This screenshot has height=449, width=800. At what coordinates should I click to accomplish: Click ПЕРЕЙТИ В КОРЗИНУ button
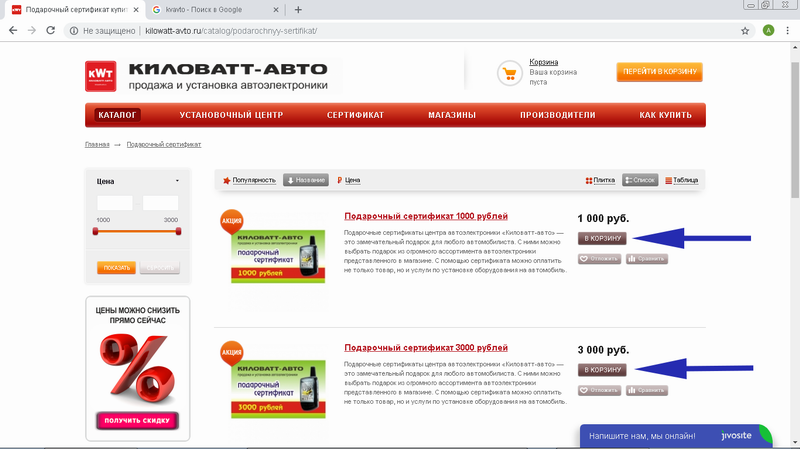(659, 72)
